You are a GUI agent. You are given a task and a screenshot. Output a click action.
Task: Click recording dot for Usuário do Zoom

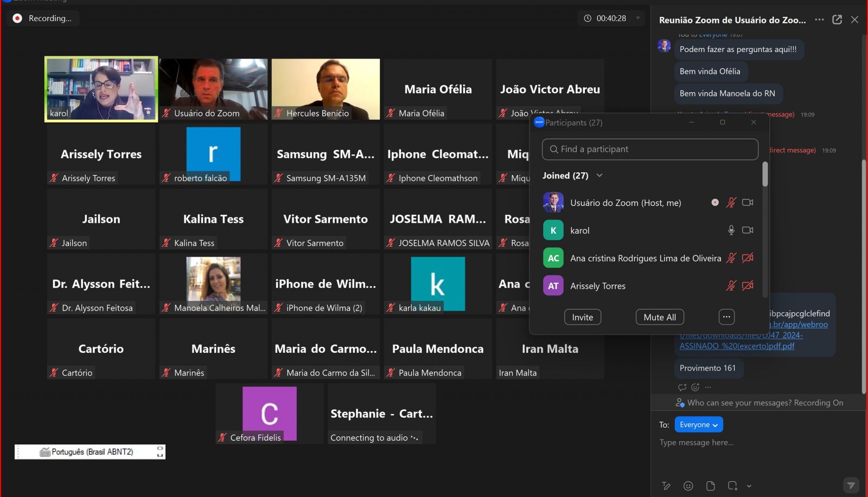point(715,202)
